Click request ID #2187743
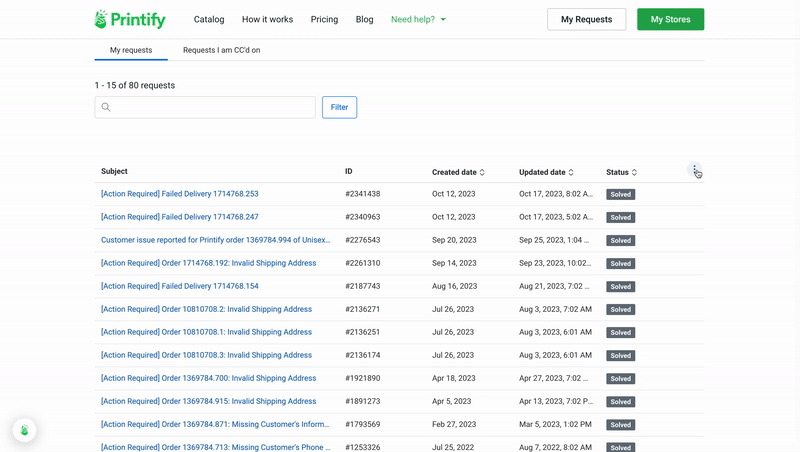Image resolution: width=800 pixels, height=452 pixels. click(x=363, y=286)
